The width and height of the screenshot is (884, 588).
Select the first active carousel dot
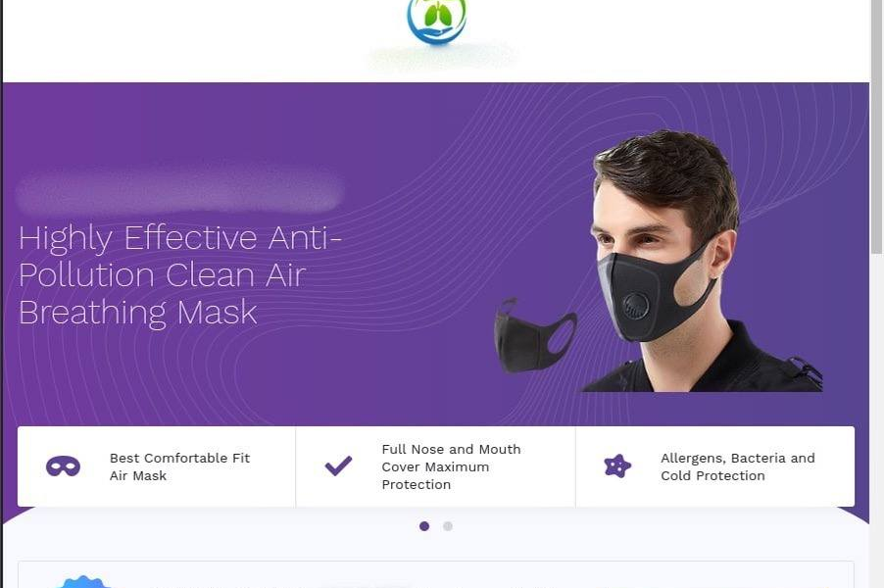pyautogui.click(x=424, y=526)
